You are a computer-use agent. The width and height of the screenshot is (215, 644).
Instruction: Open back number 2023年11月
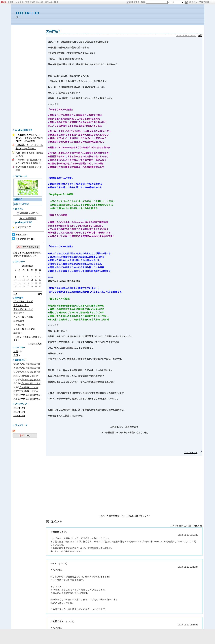click(19, 411)
